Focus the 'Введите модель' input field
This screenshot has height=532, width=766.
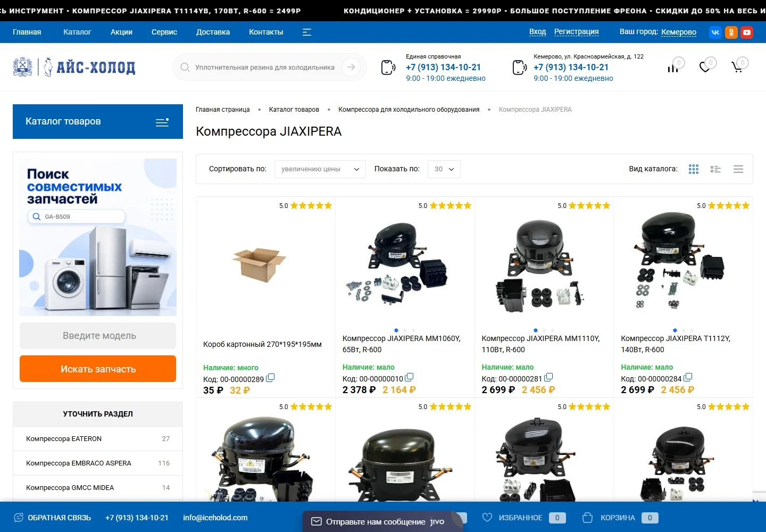(98, 336)
